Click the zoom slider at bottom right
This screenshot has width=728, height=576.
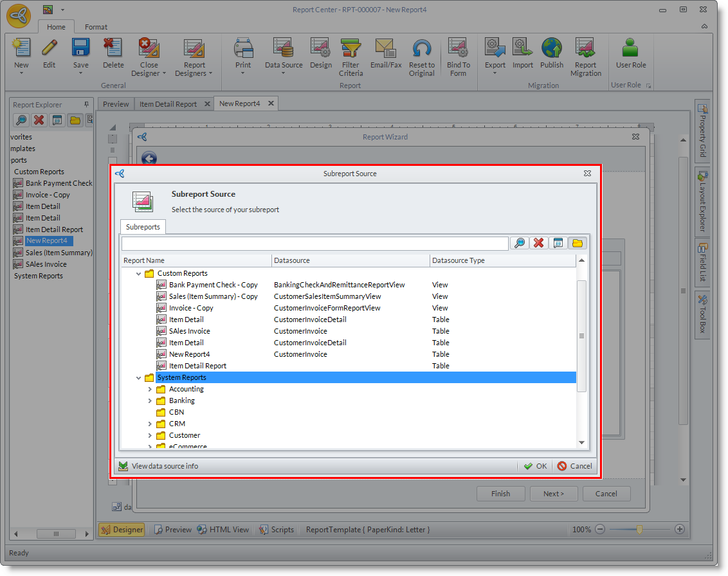tap(639, 529)
